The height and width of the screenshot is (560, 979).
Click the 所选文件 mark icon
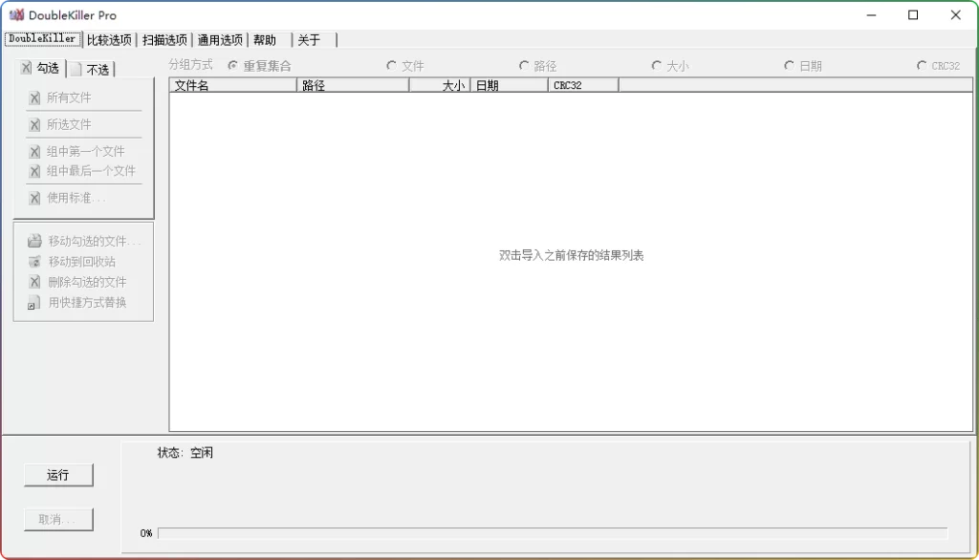tap(33, 124)
